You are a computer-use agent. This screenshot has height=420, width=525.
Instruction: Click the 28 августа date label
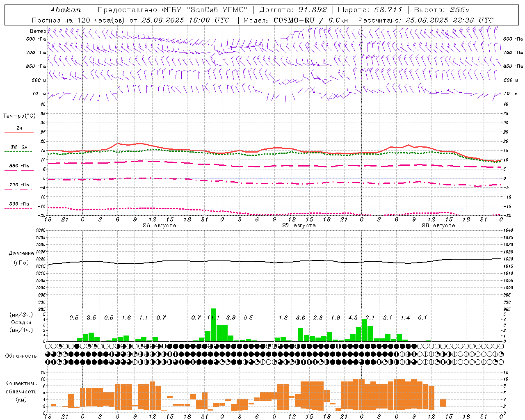[x=438, y=226]
